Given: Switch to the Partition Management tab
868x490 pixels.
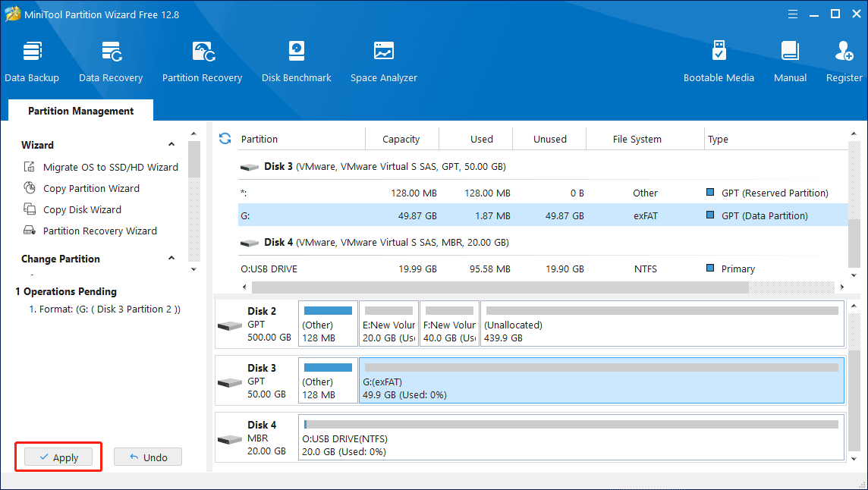Looking at the screenshot, I should point(81,111).
